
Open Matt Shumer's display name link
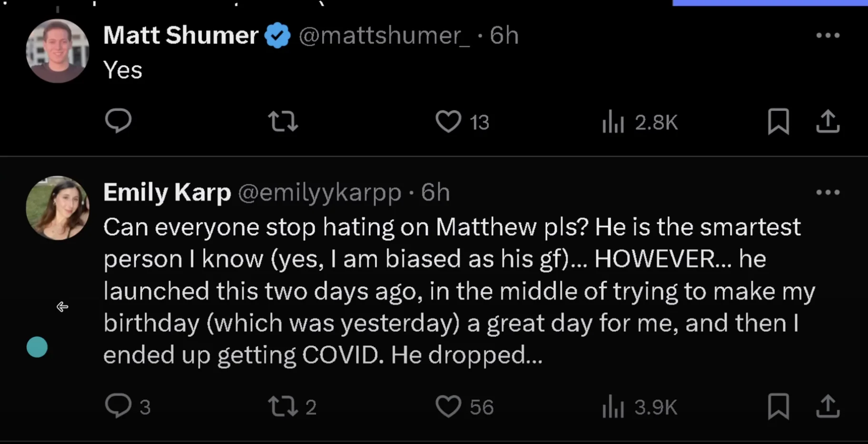pyautogui.click(x=181, y=35)
